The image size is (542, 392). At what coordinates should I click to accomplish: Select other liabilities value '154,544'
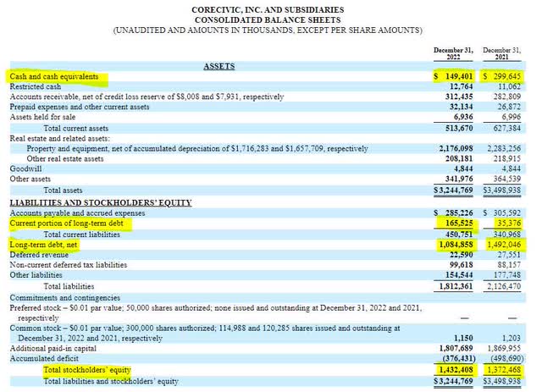coord(459,275)
